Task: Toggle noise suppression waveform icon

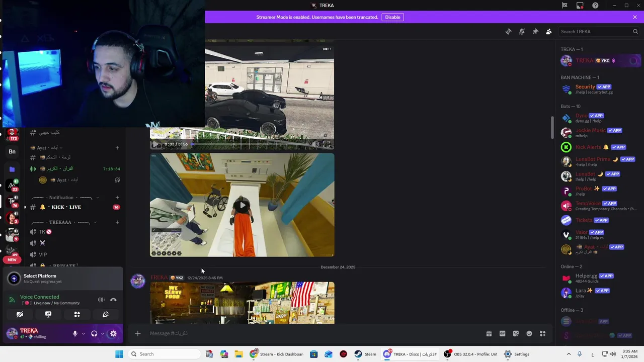Action: click(x=101, y=300)
